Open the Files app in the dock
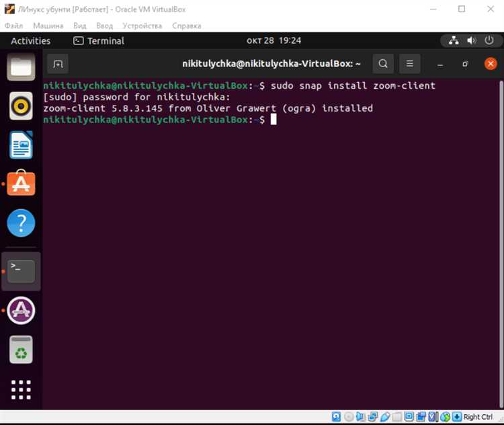Image resolution: width=504 pixels, height=425 pixels. point(21,67)
